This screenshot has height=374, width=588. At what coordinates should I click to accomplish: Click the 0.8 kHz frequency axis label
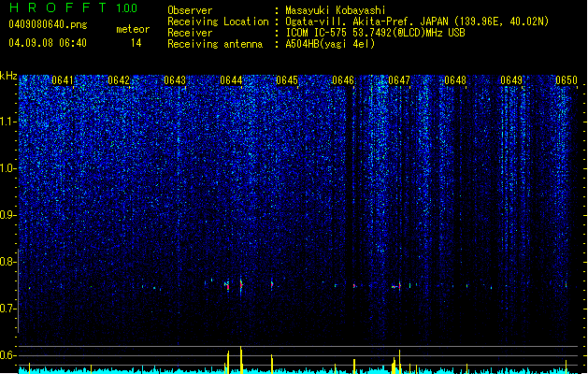pyautogui.click(x=7, y=262)
